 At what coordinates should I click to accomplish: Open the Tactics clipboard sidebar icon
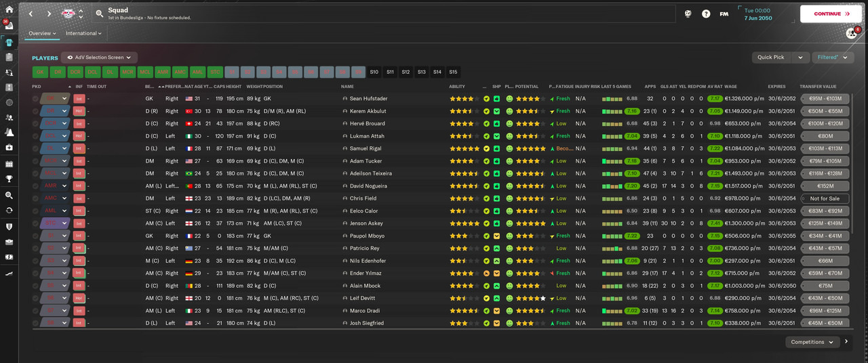[9, 57]
